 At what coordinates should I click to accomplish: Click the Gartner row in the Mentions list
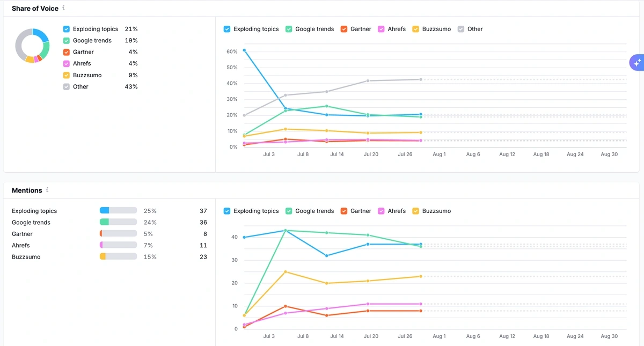pyautogui.click(x=22, y=234)
